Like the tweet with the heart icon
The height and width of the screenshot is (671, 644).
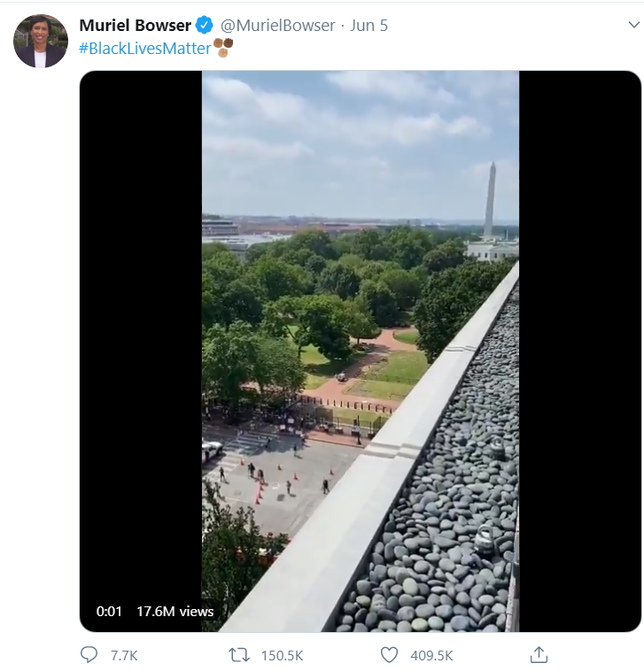389,655
